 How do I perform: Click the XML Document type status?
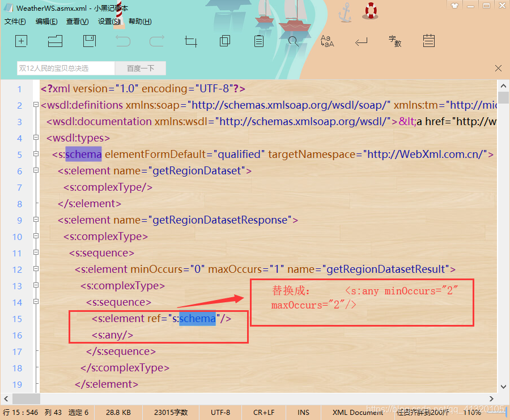pos(358,413)
